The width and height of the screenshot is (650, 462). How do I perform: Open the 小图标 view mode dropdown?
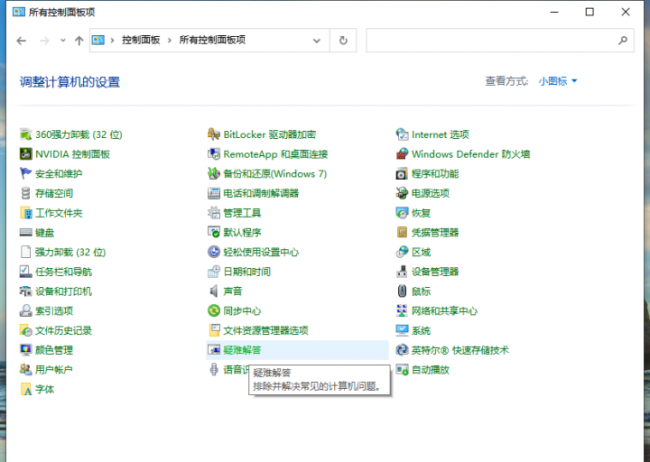558,81
